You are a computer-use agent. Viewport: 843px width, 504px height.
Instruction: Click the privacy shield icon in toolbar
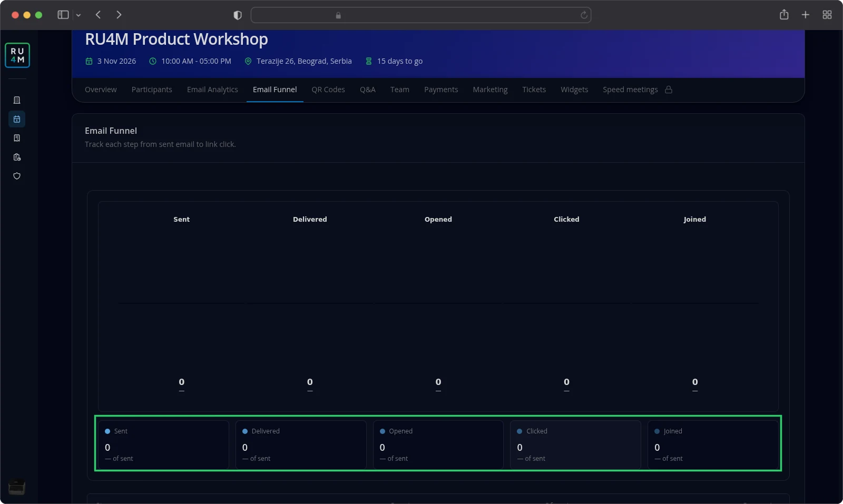click(x=238, y=15)
